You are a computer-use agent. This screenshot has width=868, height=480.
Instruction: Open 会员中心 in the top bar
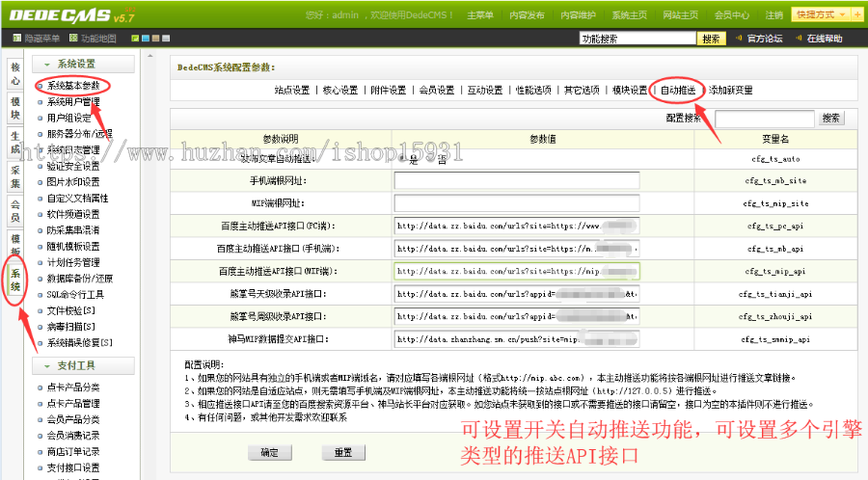point(731,15)
